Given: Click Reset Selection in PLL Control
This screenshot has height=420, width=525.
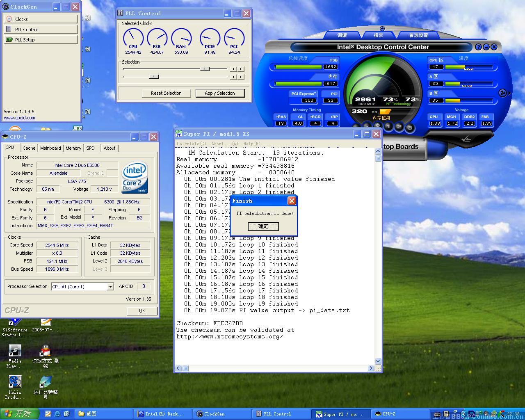Looking at the screenshot, I should pos(166,93).
